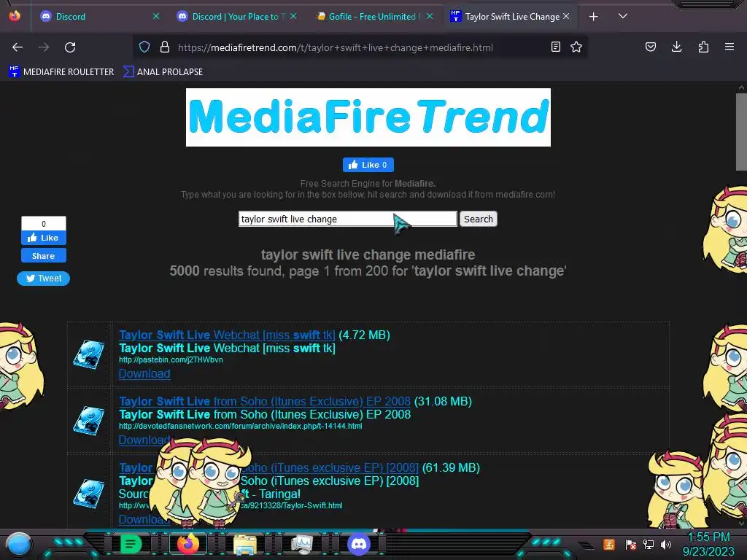Open the downloads panel
The image size is (747, 560).
676,47
